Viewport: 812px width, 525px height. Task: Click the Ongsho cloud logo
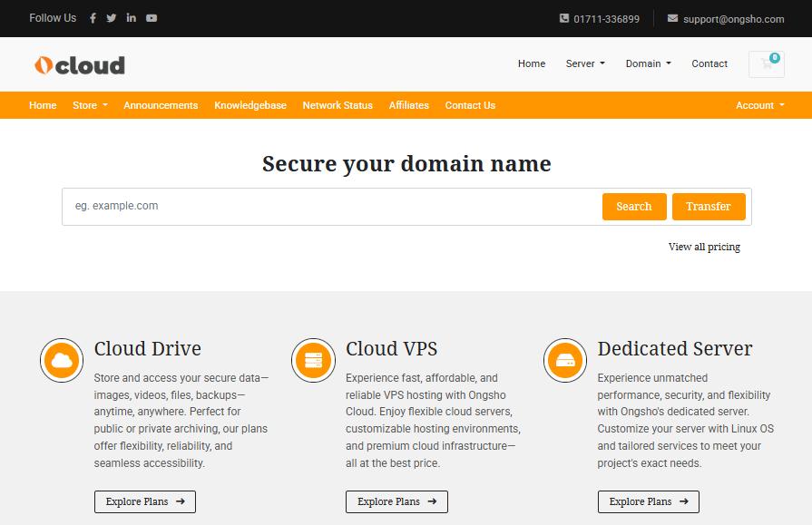[79, 65]
